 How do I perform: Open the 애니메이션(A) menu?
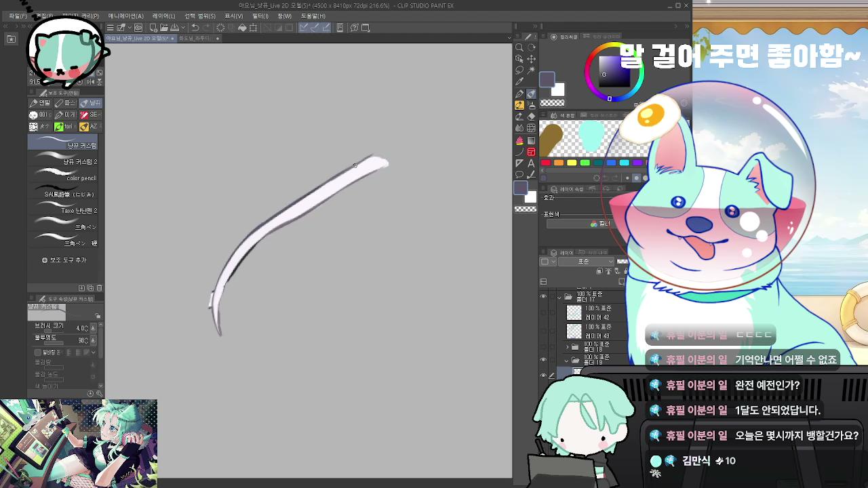125,16
